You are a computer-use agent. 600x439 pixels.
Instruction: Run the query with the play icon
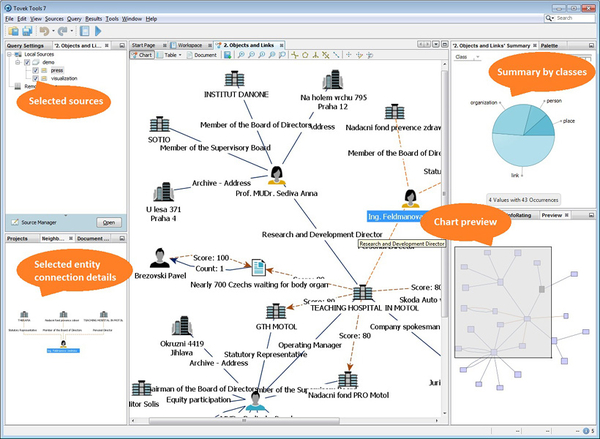pyautogui.click(x=98, y=31)
